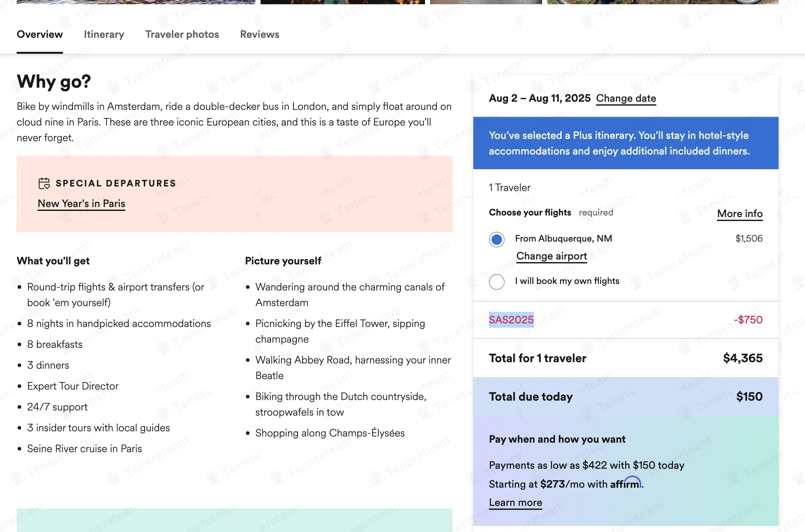The image size is (805, 532).
Task: Click the Why go? heading
Action: (x=54, y=82)
